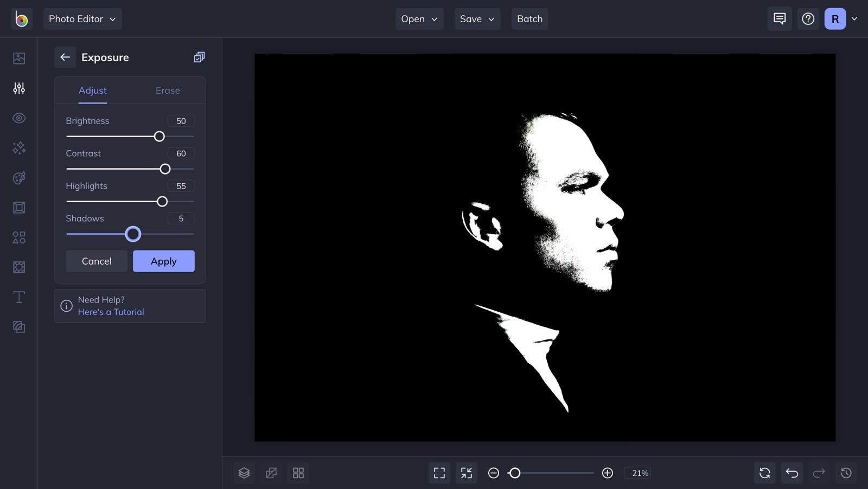Open the Frames tool in sidebar
Screen dimensions: 868x489
(19, 208)
